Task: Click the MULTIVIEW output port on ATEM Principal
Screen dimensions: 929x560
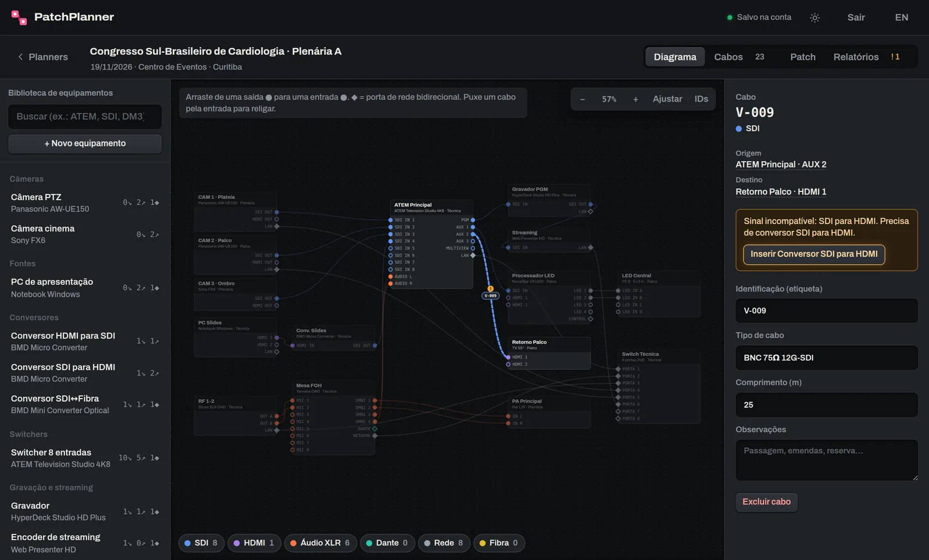Action: click(473, 248)
